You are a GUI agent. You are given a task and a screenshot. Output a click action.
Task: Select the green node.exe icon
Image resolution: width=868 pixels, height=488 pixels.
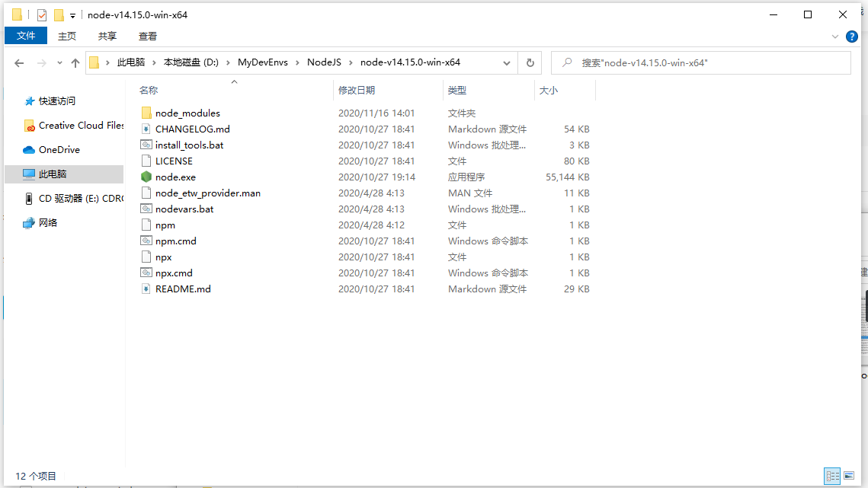146,177
